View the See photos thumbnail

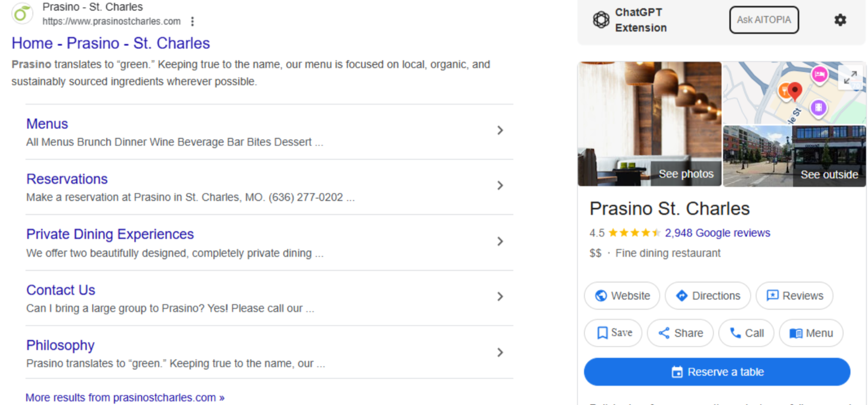tap(650, 124)
